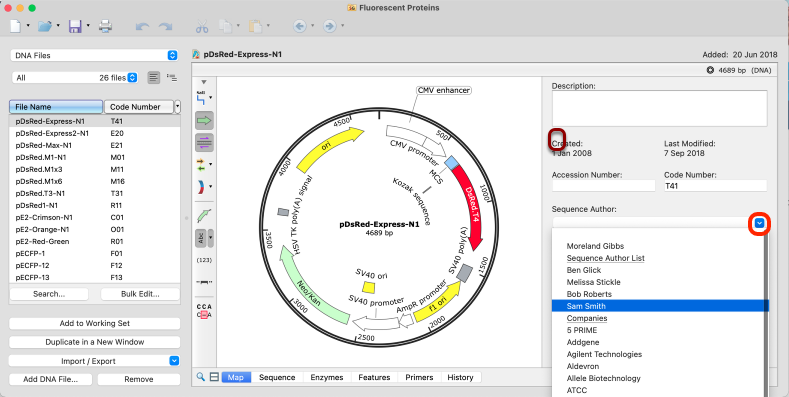
Task: Click the show primers arrows icon
Action: (x=201, y=165)
